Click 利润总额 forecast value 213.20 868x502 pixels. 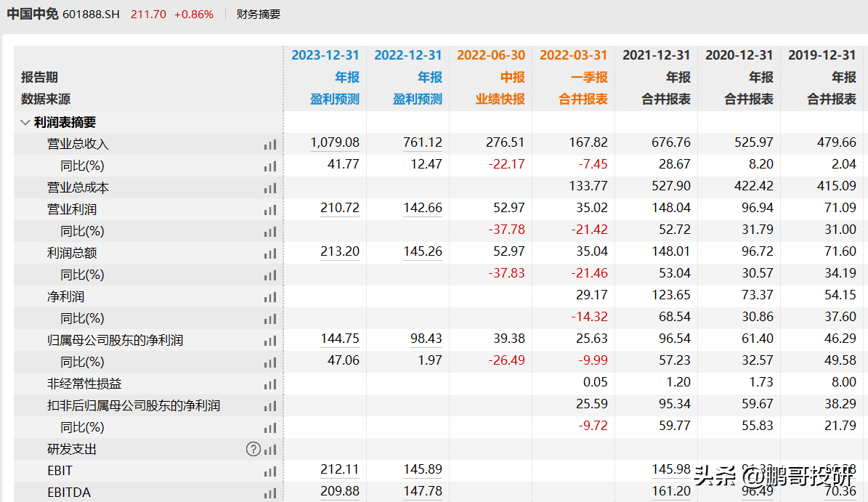click(340, 252)
